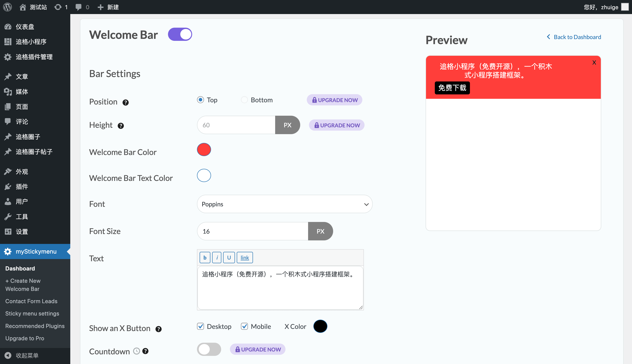This screenshot has width=632, height=364.
Task: Click the 追格插件管理 gear icon
Action: tap(8, 57)
